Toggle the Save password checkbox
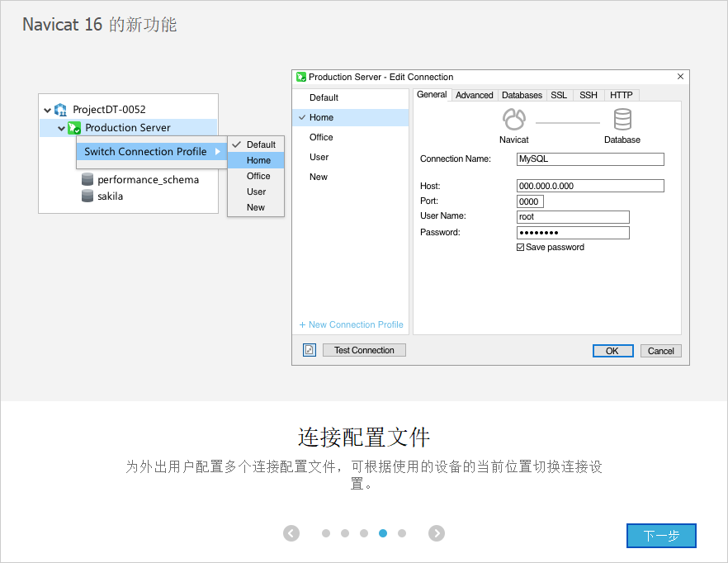 521,247
